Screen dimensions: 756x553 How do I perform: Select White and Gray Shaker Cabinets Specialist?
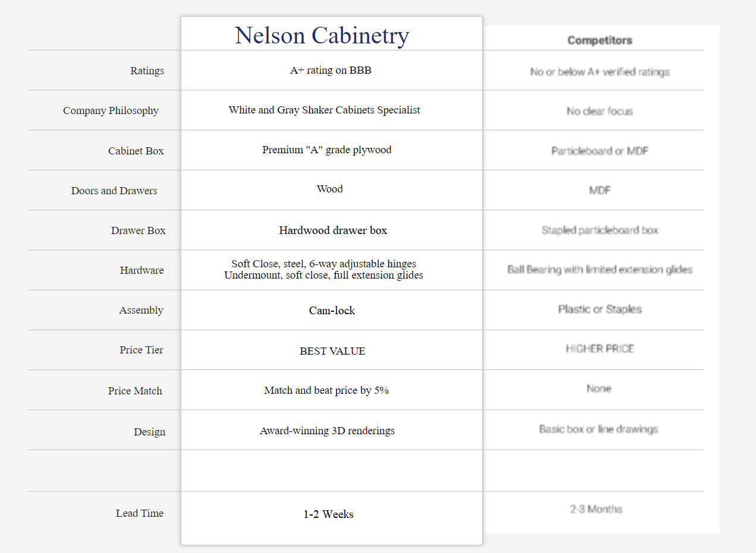(x=324, y=110)
